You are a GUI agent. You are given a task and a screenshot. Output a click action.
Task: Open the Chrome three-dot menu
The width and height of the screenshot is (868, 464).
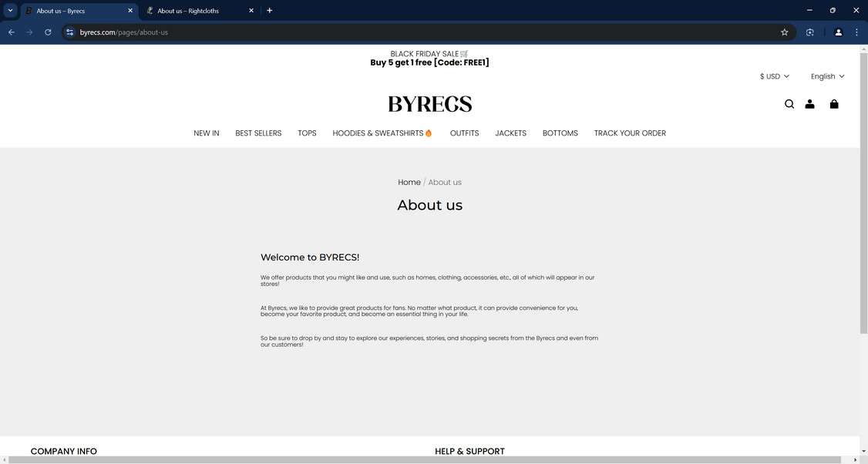pyautogui.click(x=856, y=32)
